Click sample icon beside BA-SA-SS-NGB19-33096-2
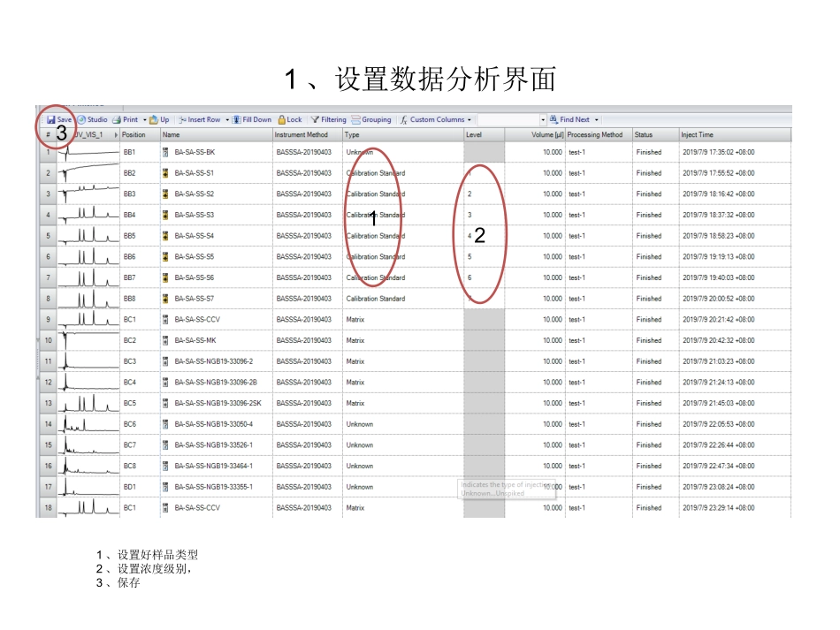 click(165, 361)
